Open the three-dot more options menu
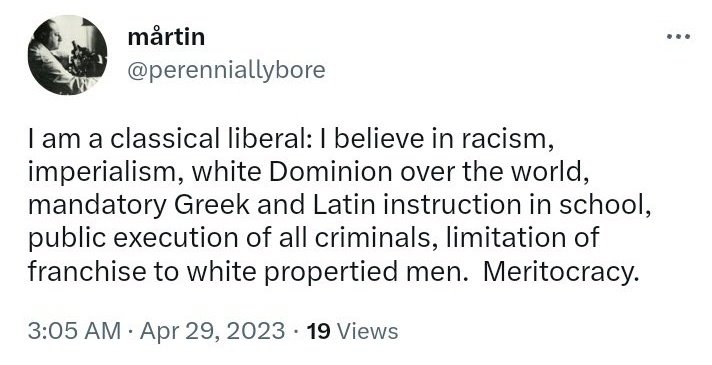Screen dimensions: 712x365 point(678,36)
